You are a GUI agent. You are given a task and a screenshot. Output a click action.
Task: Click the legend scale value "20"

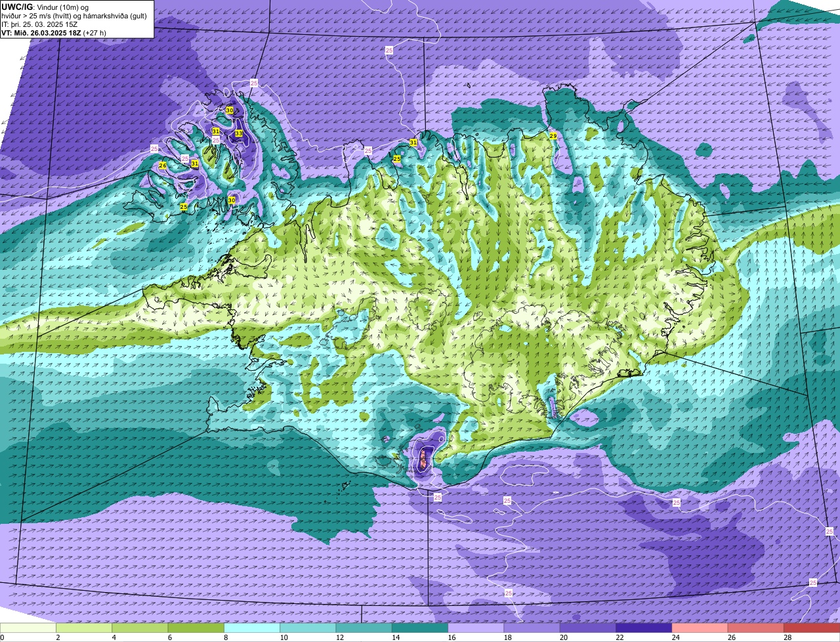pyautogui.click(x=564, y=637)
